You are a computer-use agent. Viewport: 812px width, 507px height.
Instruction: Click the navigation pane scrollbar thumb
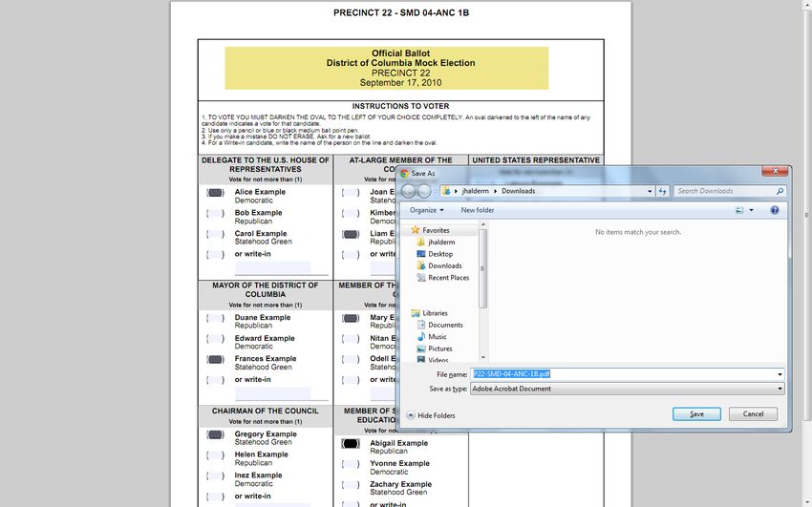tap(483, 268)
